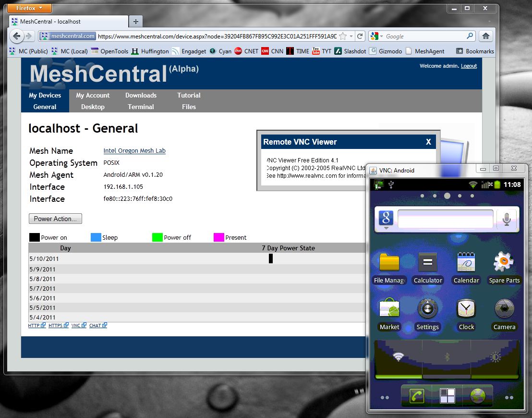Click the Logout link
Viewport: 532px width, 418px height.
pos(469,66)
